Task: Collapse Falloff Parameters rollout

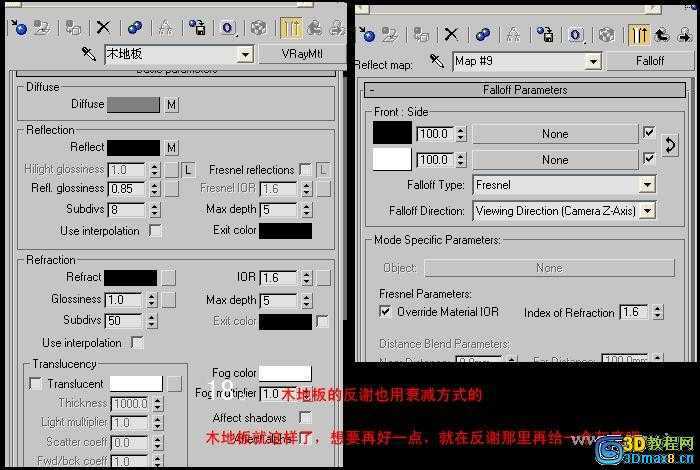Action: (x=525, y=90)
